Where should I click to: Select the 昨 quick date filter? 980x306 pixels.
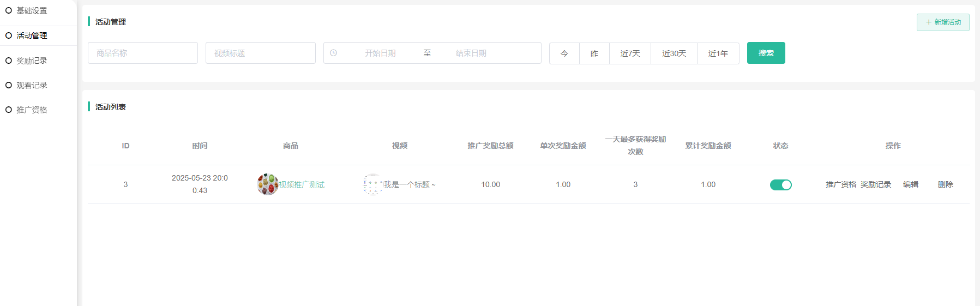594,53
